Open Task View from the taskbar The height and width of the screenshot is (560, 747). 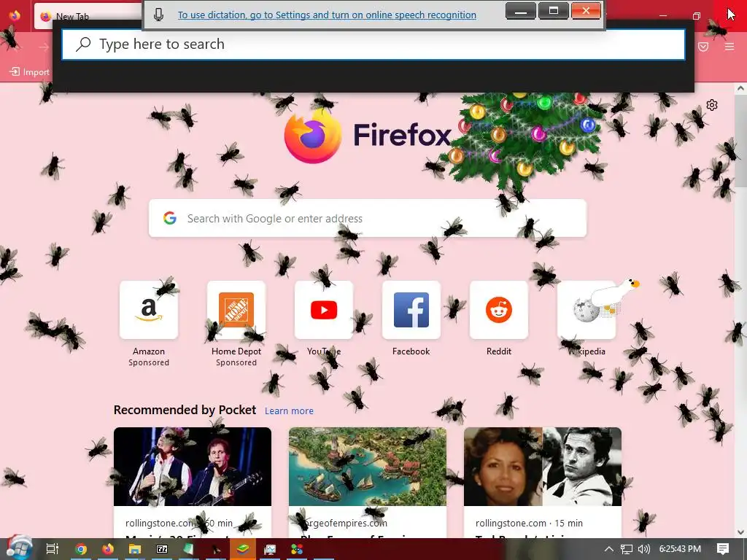point(53,549)
